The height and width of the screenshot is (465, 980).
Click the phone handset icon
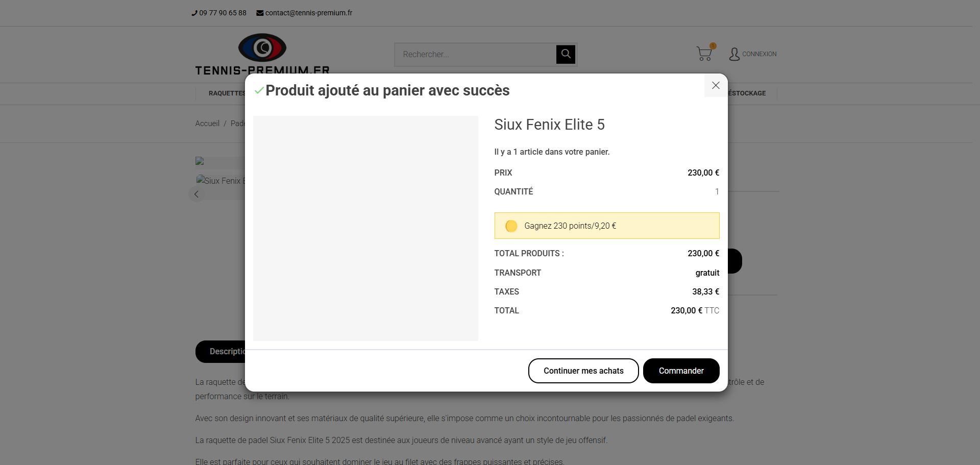pos(194,13)
